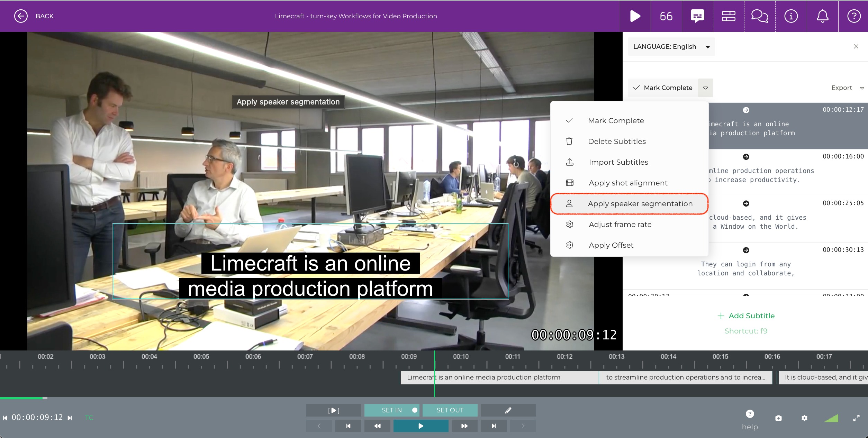Open help with the question mark icon
Screen dimensions: 868x438
[853, 16]
